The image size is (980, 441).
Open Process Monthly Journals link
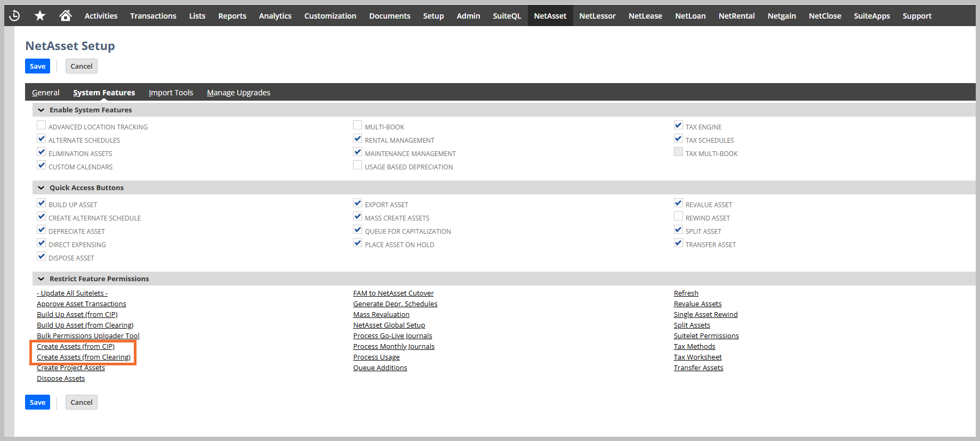[x=394, y=346]
